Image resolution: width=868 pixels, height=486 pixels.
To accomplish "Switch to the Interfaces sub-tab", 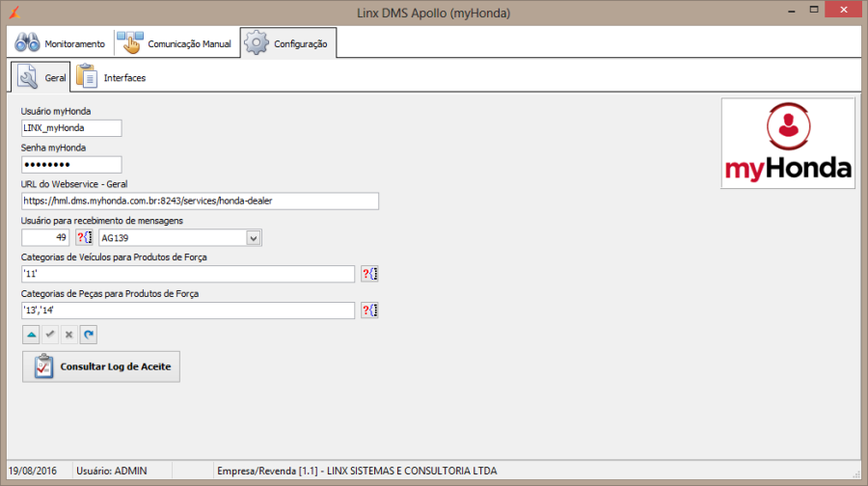I will coord(111,77).
